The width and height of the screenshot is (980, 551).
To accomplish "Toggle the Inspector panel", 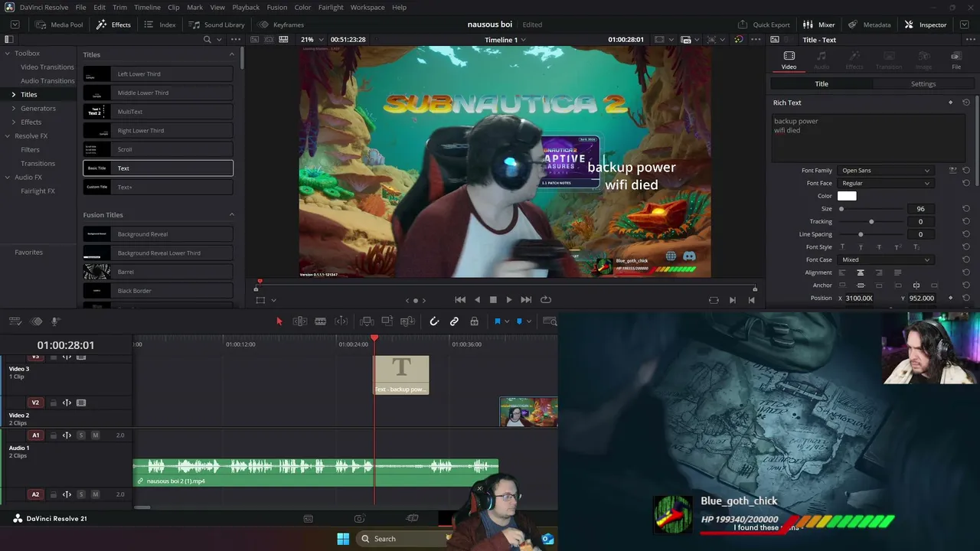I will coord(926,24).
